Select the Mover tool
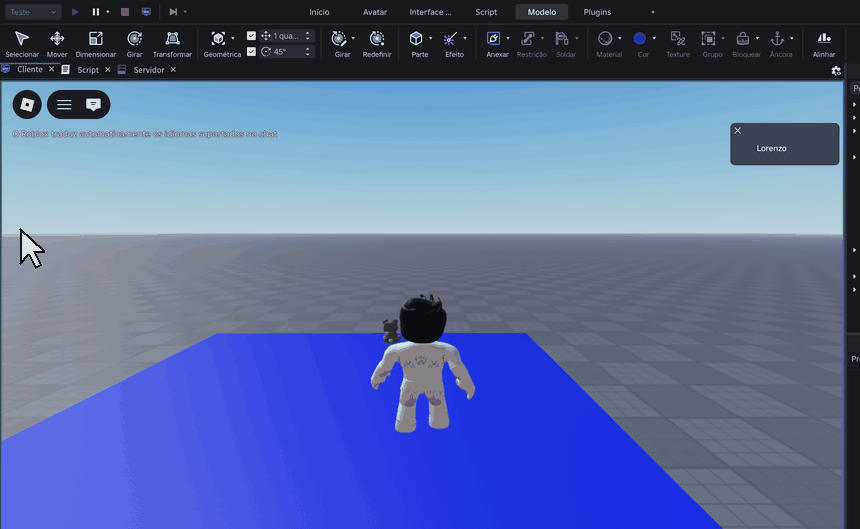Viewport: 860px width, 529px height. (x=56, y=44)
